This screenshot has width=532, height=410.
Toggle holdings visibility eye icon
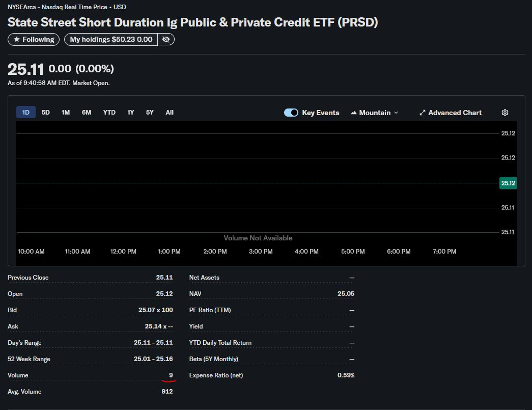tap(166, 39)
